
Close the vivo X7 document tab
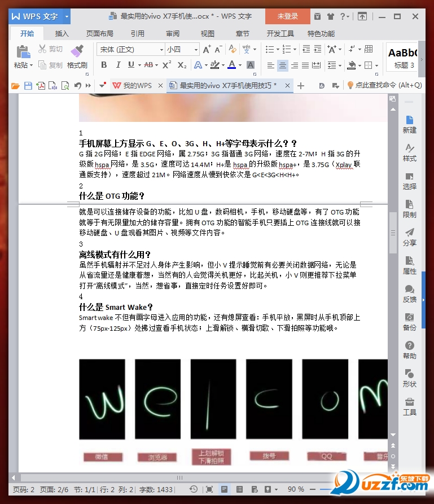point(287,85)
